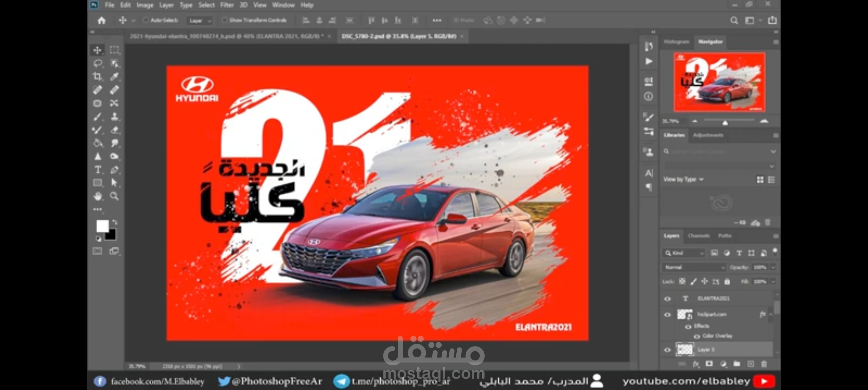
Task: Enable Show Transform Controls checkbox
Action: tap(224, 20)
